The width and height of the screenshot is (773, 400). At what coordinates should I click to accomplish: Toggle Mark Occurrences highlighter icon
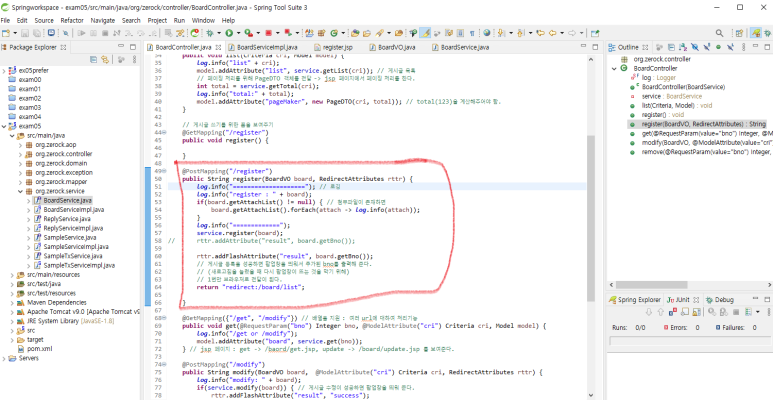click(x=425, y=33)
